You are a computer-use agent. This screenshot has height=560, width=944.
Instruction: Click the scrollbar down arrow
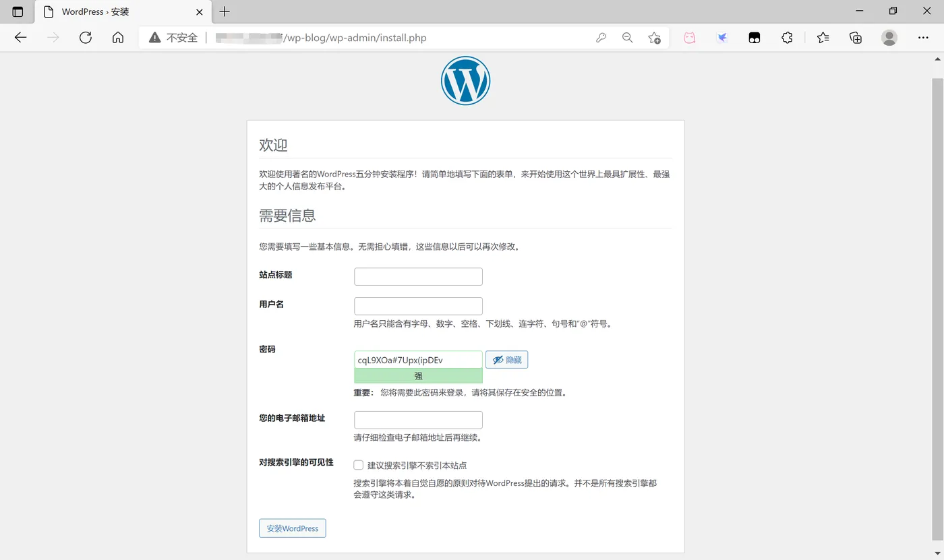click(x=938, y=554)
